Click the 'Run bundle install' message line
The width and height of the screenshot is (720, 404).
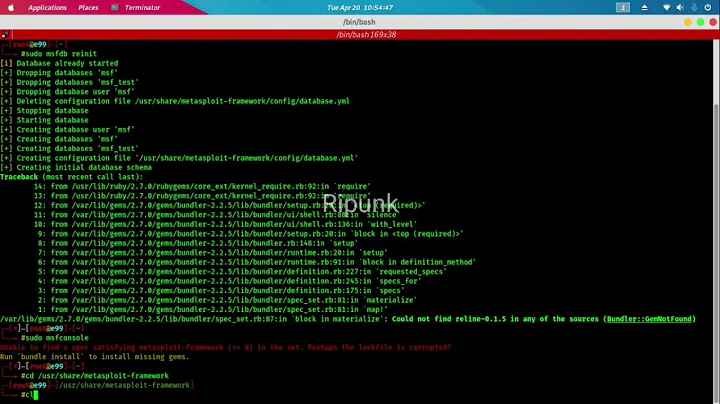click(x=95, y=357)
